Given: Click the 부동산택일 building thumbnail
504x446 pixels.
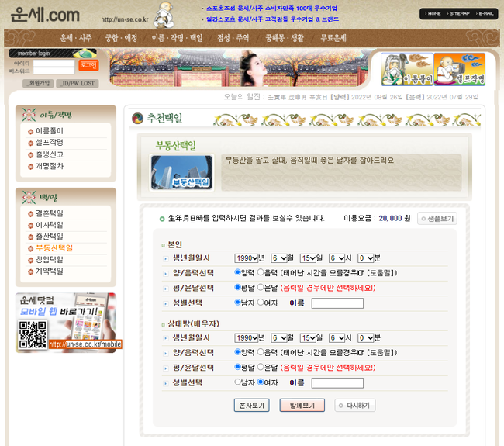Looking at the screenshot, I should coord(181,172).
